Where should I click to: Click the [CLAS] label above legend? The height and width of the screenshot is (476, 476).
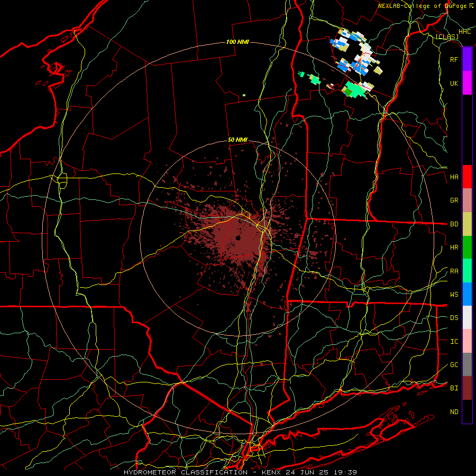(x=447, y=36)
